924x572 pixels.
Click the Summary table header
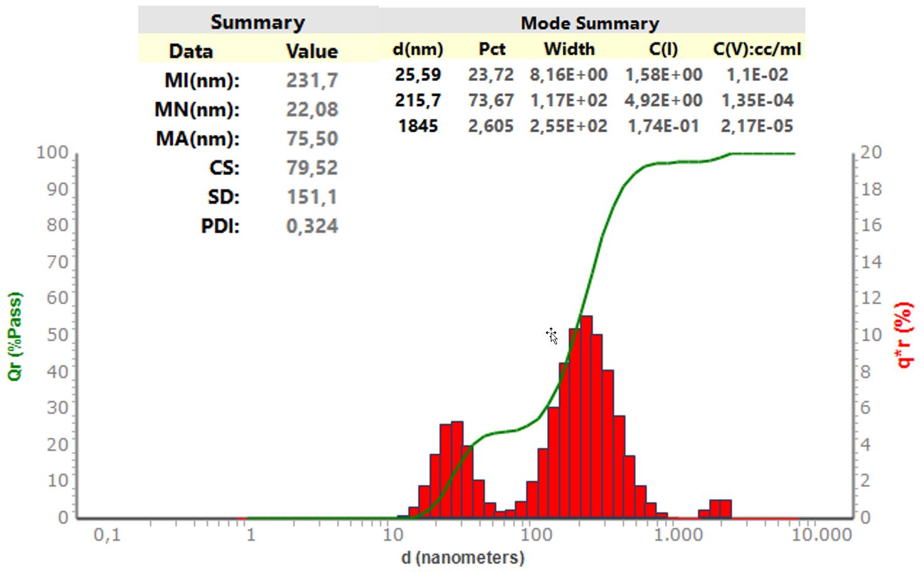coord(258,22)
